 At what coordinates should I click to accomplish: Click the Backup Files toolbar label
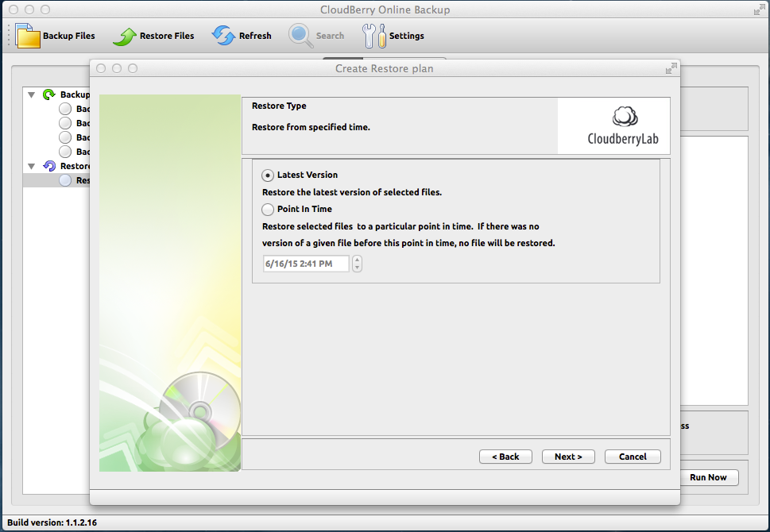(69, 36)
